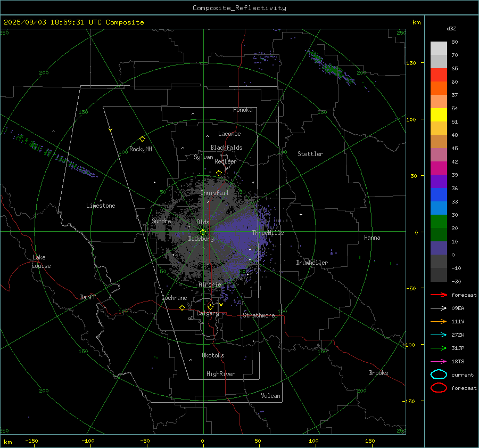Click the yellow diamond marker below RedDeer
The width and height of the screenshot is (479, 448).
pyautogui.click(x=219, y=173)
